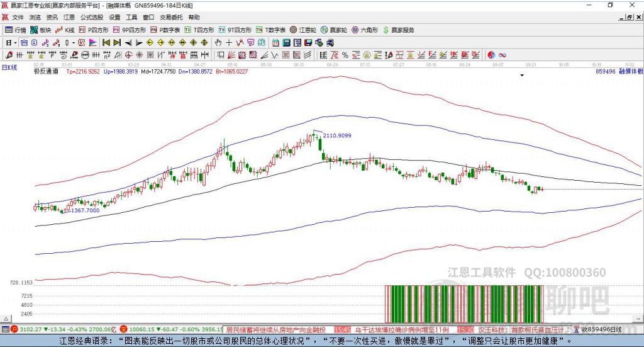Screen dimensions: 644x347
Task: Open the 工具 menu
Action: pos(131,17)
